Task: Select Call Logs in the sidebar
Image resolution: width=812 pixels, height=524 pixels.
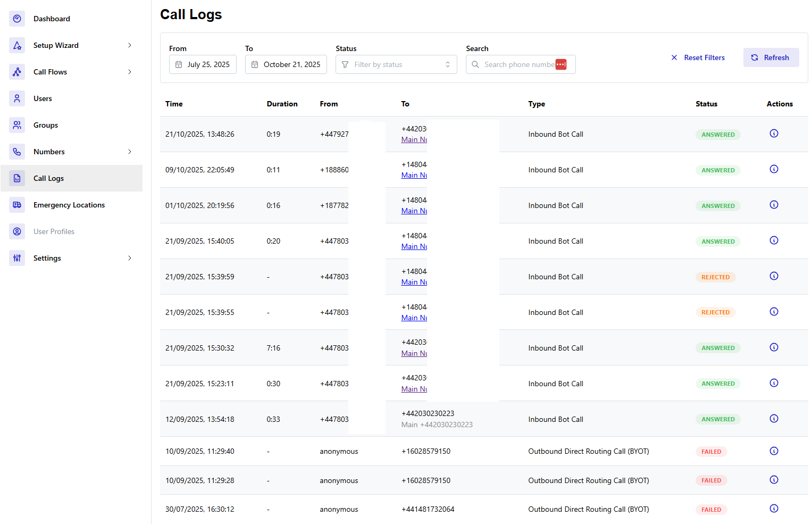Action: click(x=48, y=178)
